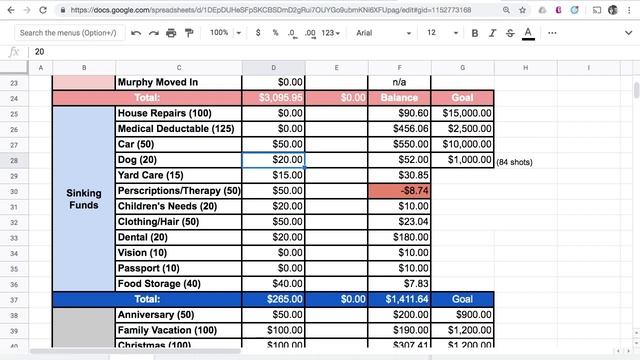Click the browser address bar URL
The image size is (640, 360).
[271, 10]
